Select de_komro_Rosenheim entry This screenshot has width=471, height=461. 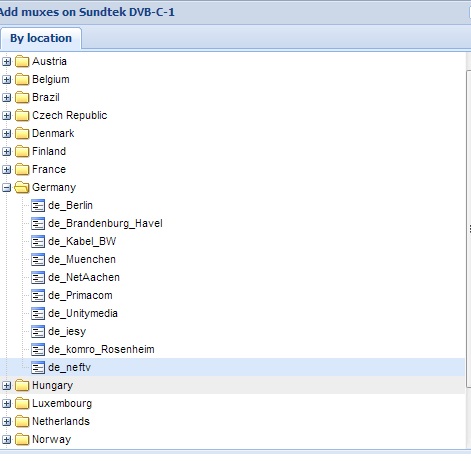click(x=101, y=349)
